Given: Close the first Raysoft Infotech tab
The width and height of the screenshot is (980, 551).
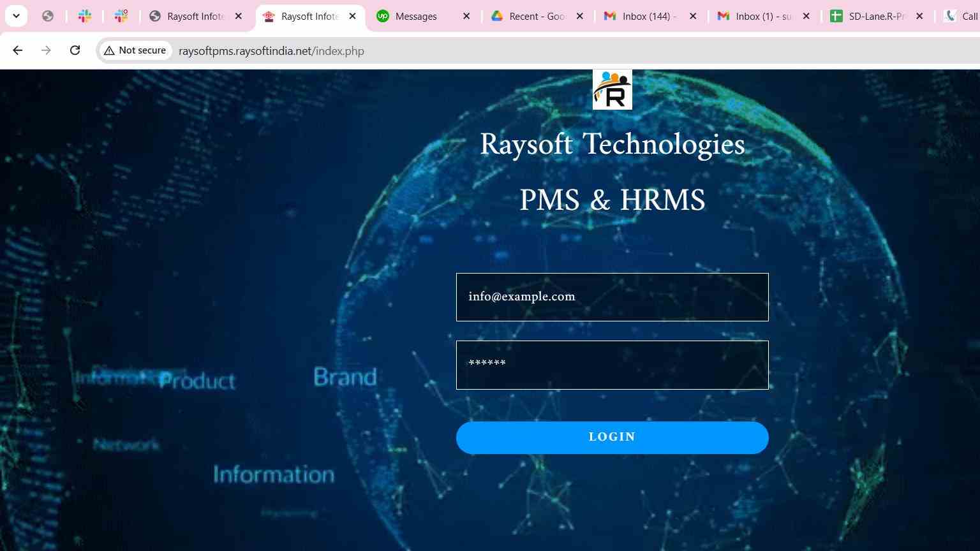Looking at the screenshot, I should pyautogui.click(x=239, y=16).
